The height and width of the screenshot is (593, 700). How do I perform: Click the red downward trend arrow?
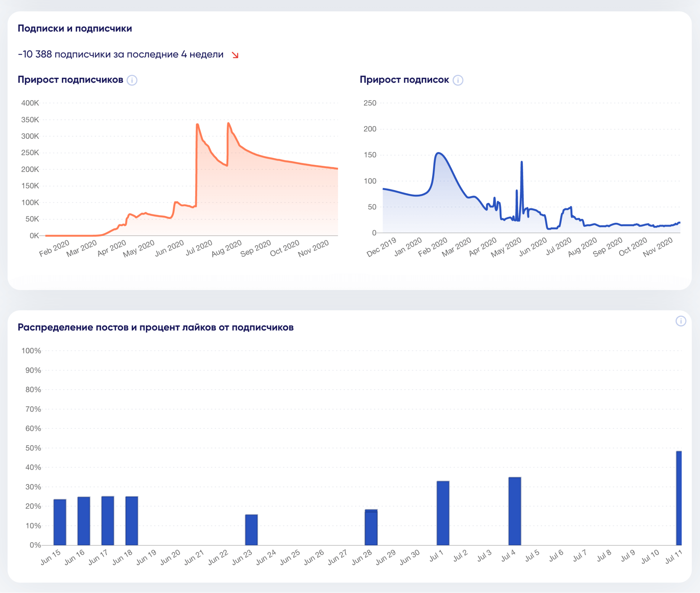[235, 55]
